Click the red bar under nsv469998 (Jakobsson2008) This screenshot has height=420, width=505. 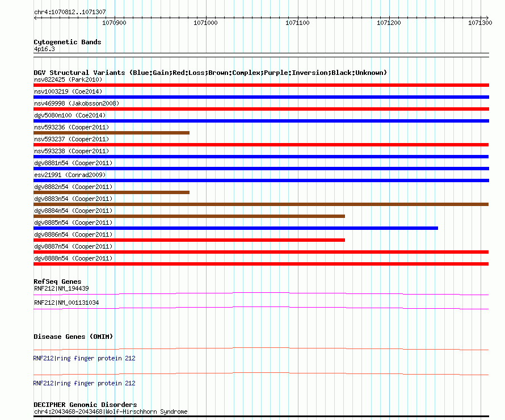[x=261, y=109]
